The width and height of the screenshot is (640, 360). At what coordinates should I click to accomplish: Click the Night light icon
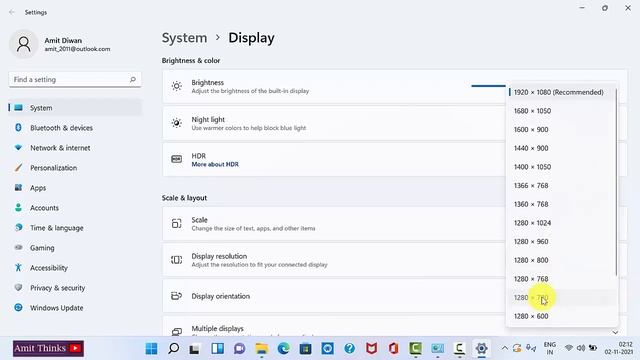pyautogui.click(x=177, y=123)
